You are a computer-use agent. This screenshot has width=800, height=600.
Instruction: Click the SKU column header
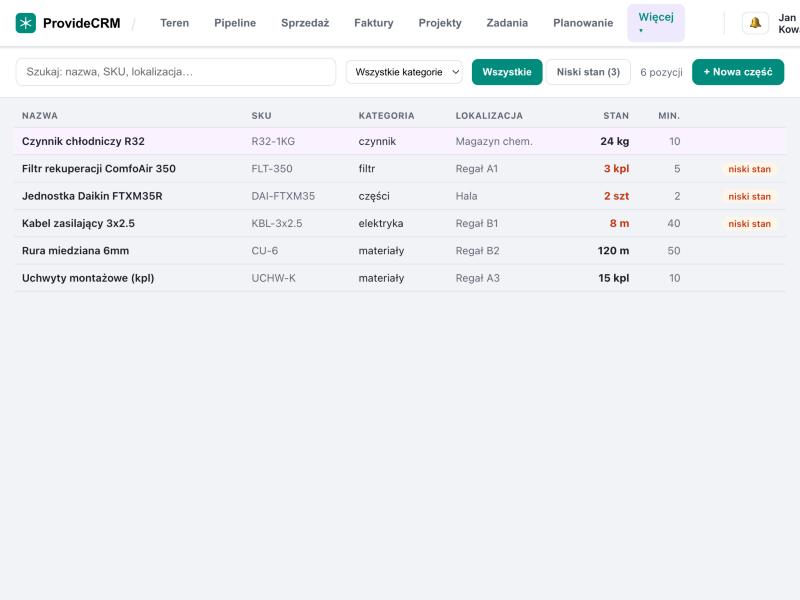261,116
